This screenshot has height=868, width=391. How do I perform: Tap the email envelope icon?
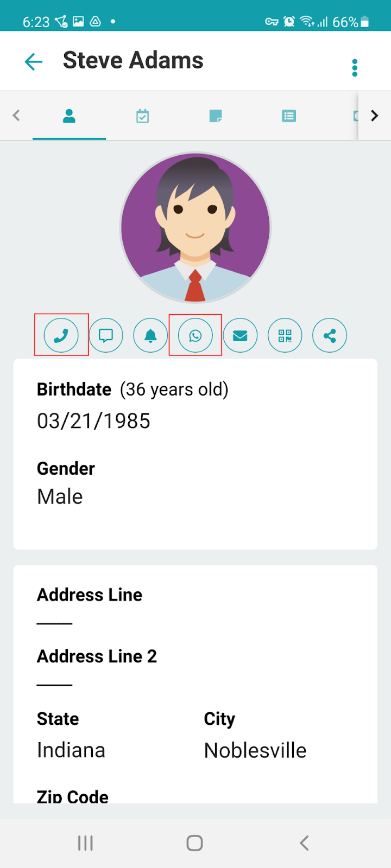[240, 335]
